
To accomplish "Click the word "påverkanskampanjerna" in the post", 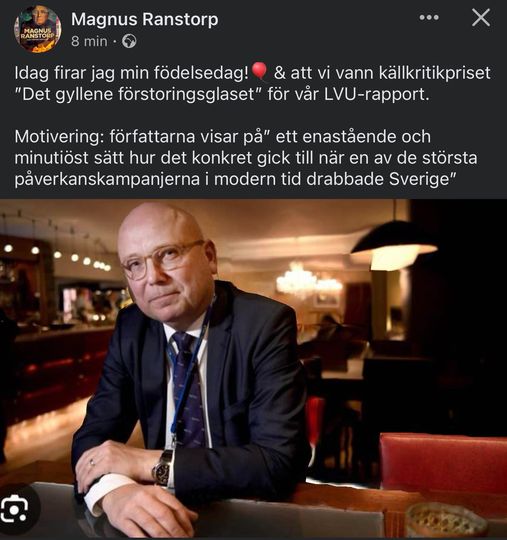I will (x=107, y=179).
